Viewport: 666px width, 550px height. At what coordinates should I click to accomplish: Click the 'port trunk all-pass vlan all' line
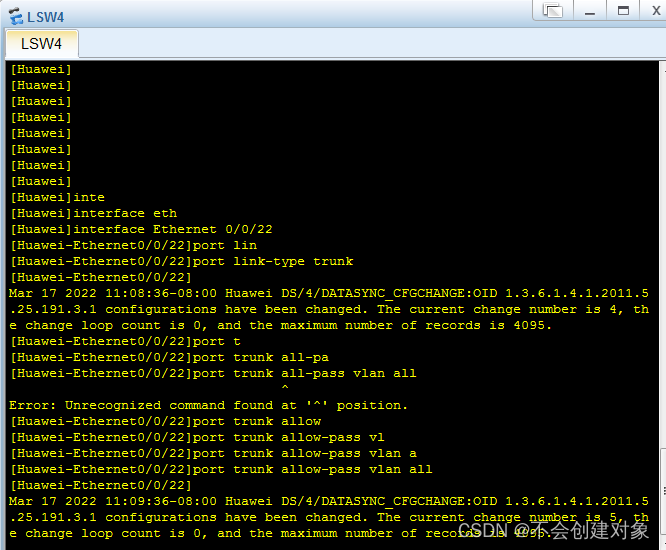click(213, 373)
